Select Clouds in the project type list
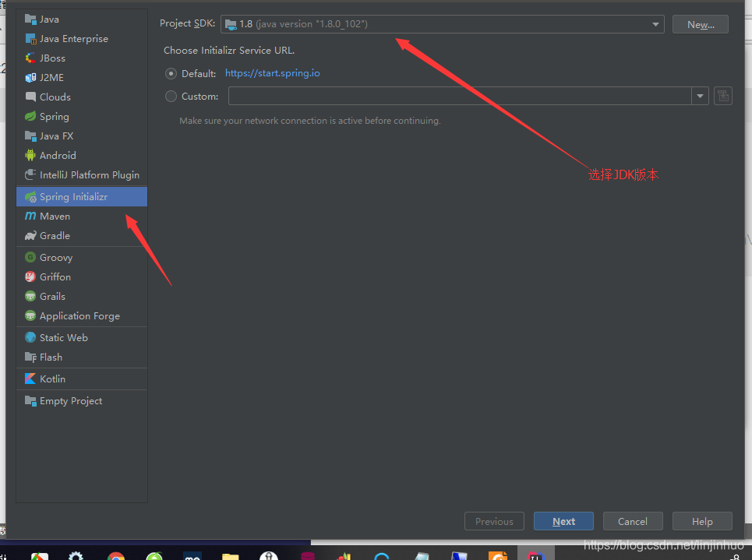 (x=82, y=97)
